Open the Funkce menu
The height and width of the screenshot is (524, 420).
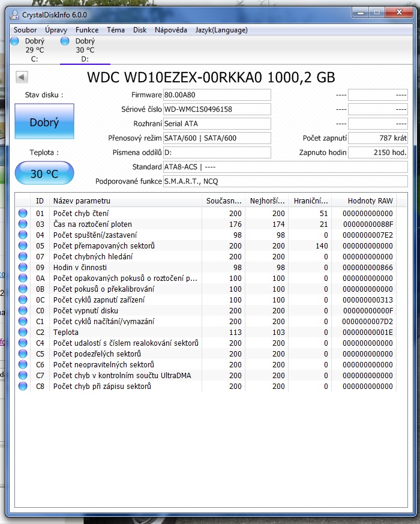click(x=87, y=30)
